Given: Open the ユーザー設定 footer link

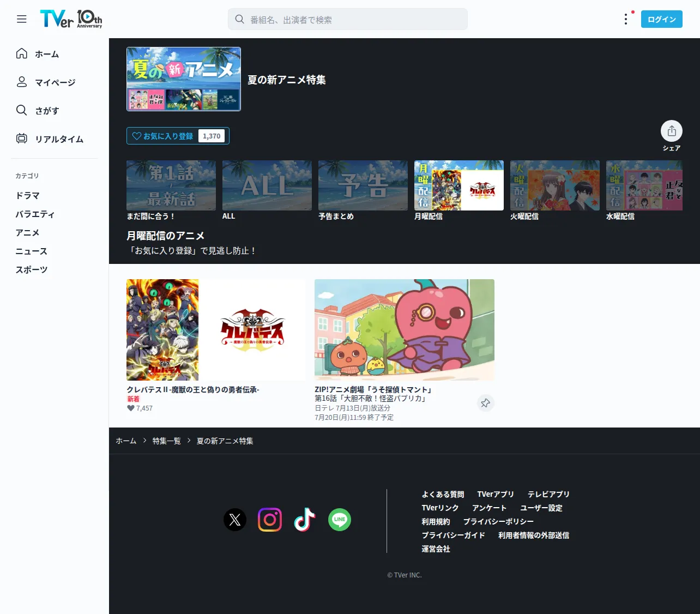Looking at the screenshot, I should tap(541, 508).
